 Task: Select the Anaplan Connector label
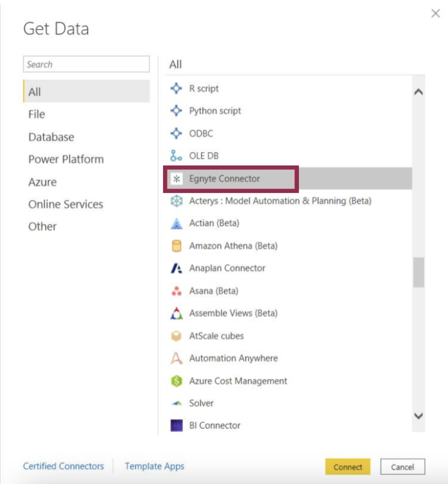point(227,268)
